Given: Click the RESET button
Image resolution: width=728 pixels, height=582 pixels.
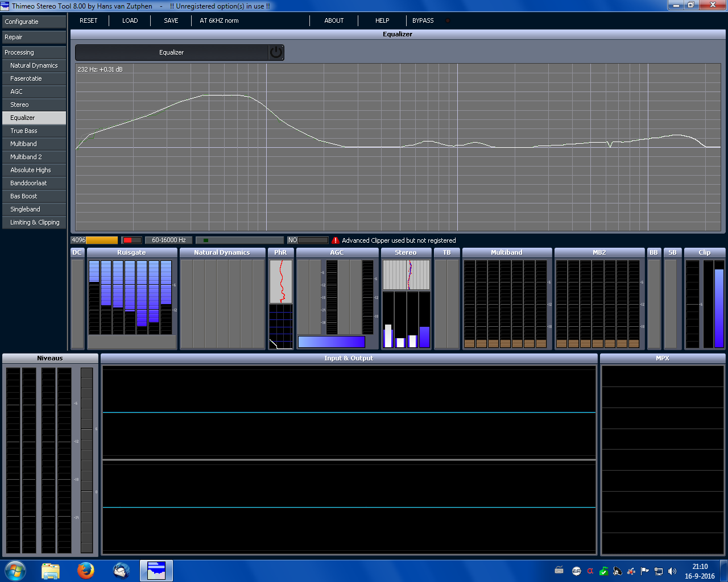Looking at the screenshot, I should (x=88, y=20).
